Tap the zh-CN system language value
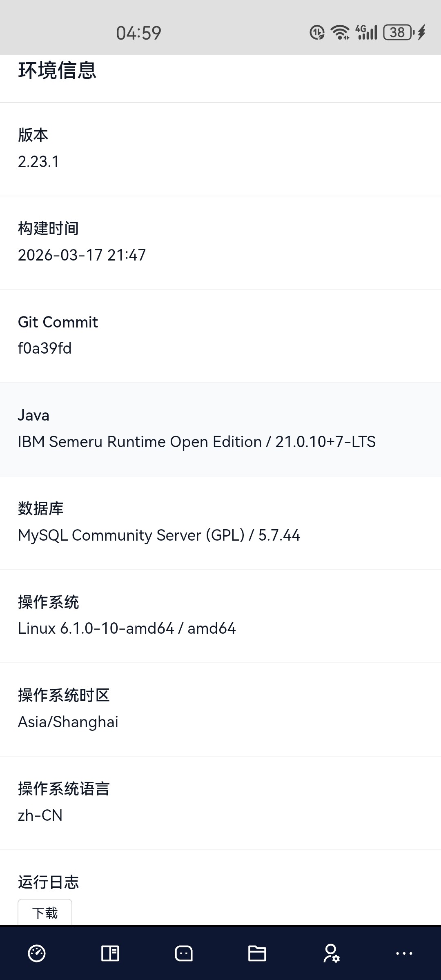This screenshot has height=980, width=441. [x=40, y=815]
